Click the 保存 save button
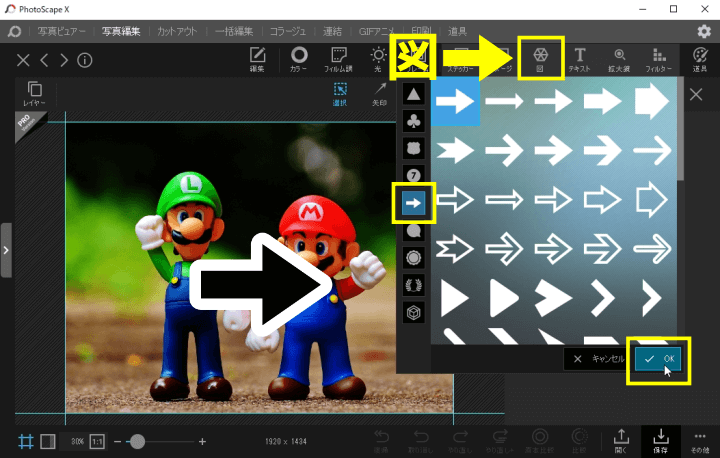Screen dimensions: 720x458 [x=661, y=441]
